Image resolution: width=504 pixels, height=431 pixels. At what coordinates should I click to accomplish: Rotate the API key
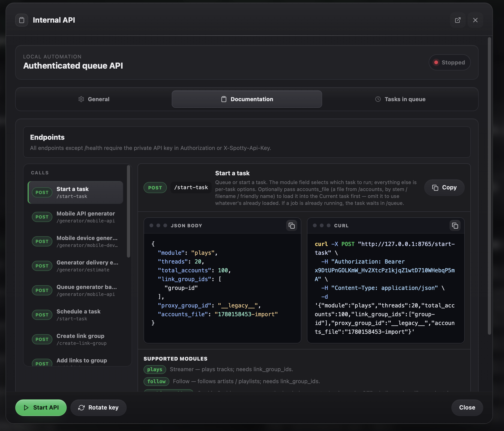point(98,408)
